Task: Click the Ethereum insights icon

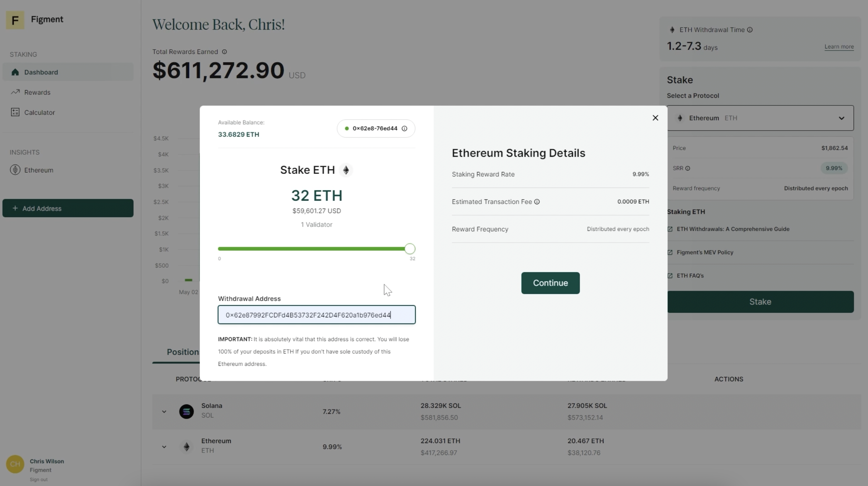Action: coord(15,170)
